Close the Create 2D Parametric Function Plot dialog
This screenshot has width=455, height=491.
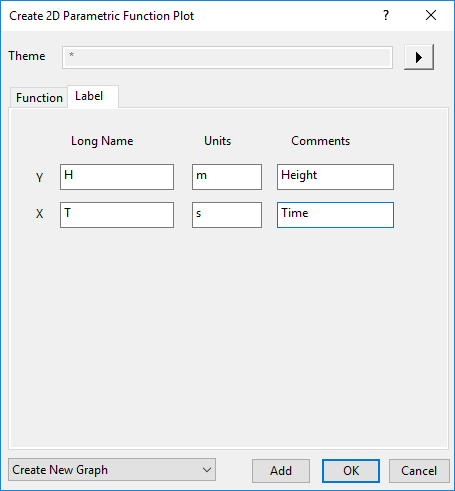pos(431,15)
